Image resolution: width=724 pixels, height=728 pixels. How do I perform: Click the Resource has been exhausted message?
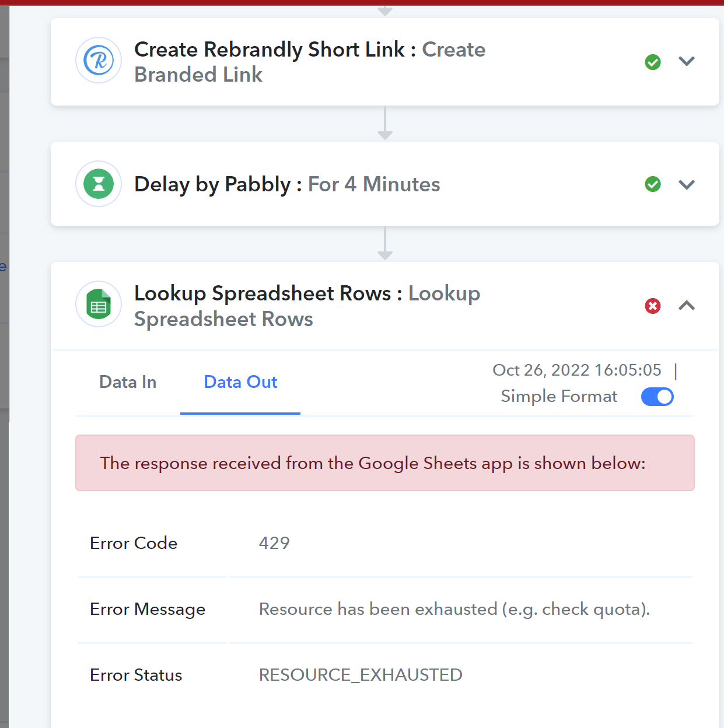coord(454,609)
